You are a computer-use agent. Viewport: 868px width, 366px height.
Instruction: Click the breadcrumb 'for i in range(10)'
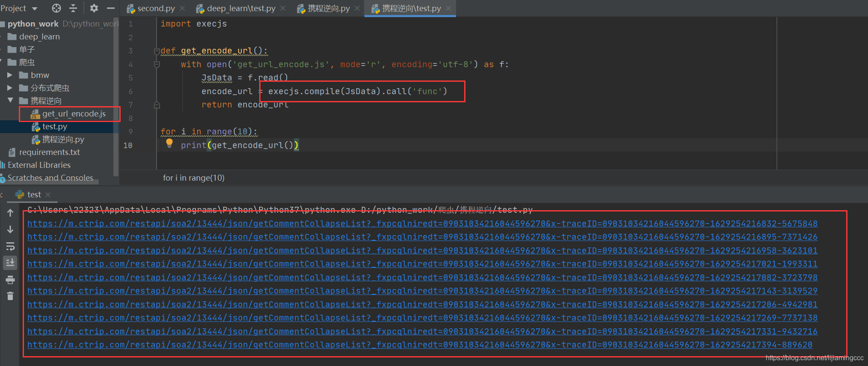(194, 178)
